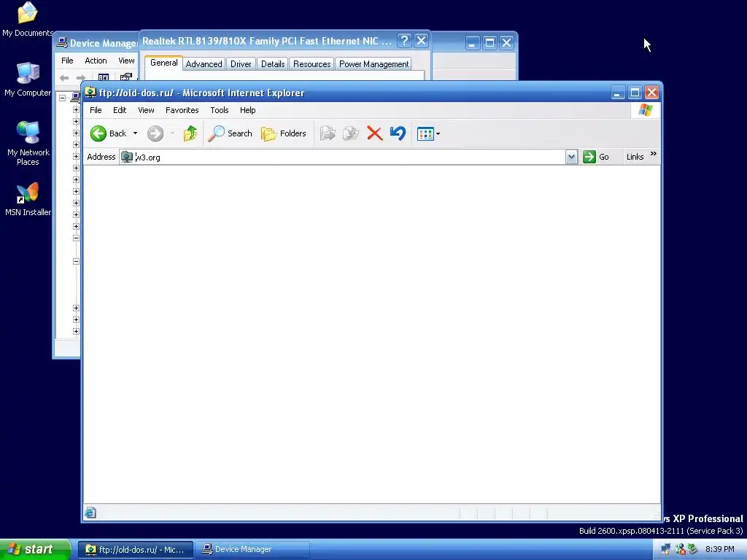Image resolution: width=747 pixels, height=560 pixels.
Task: Switch to ftp://old-dos.ru taskbar button
Action: (136, 550)
